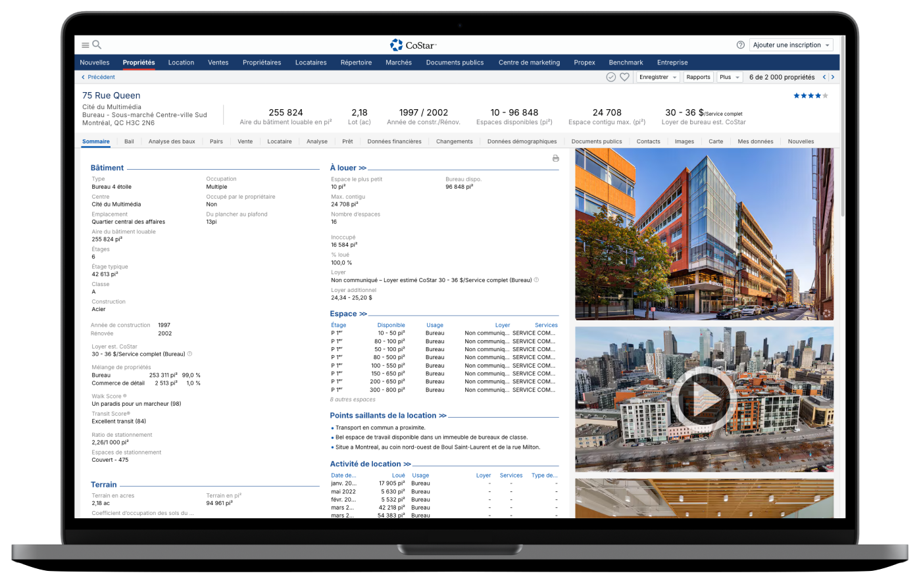This screenshot has width=921, height=588.
Task: Click the print icon
Action: (555, 159)
